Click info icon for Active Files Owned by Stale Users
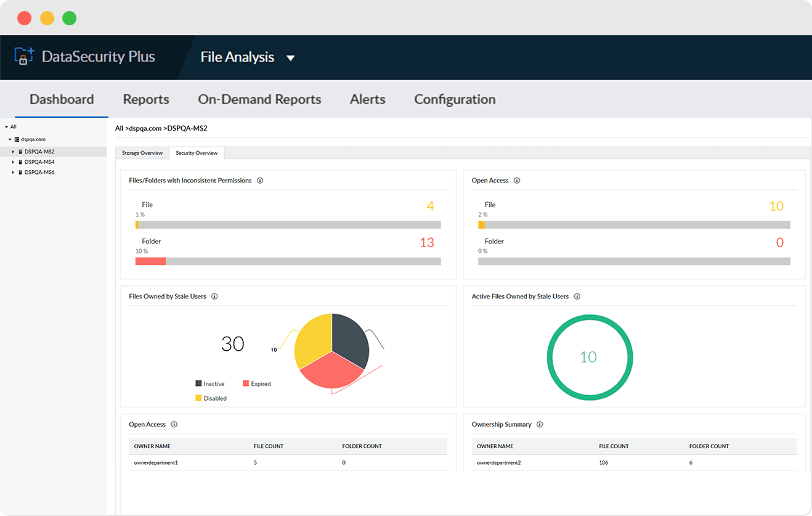812x516 pixels. pyautogui.click(x=577, y=297)
